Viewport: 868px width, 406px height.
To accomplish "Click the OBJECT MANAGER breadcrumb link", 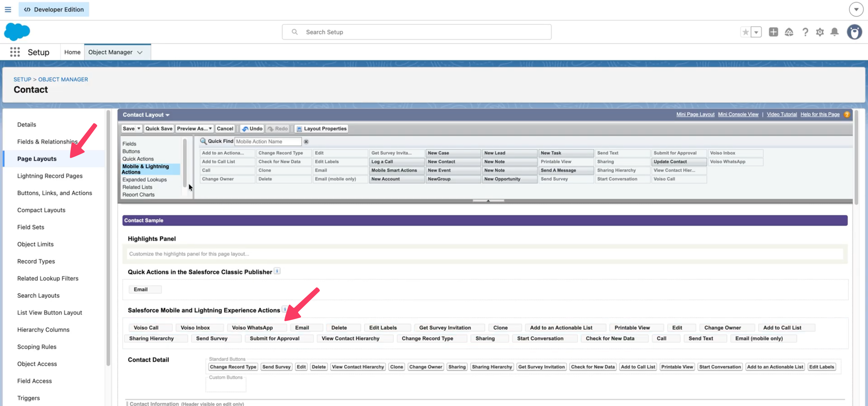I will click(63, 79).
